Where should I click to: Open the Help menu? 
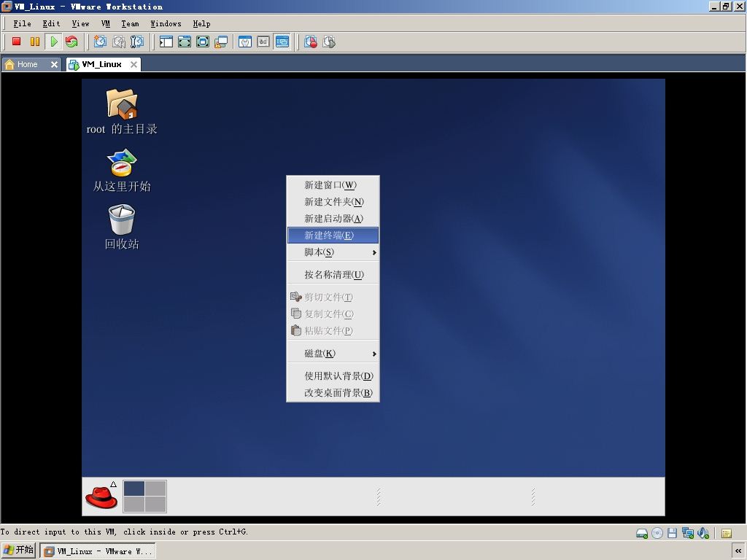pos(201,23)
